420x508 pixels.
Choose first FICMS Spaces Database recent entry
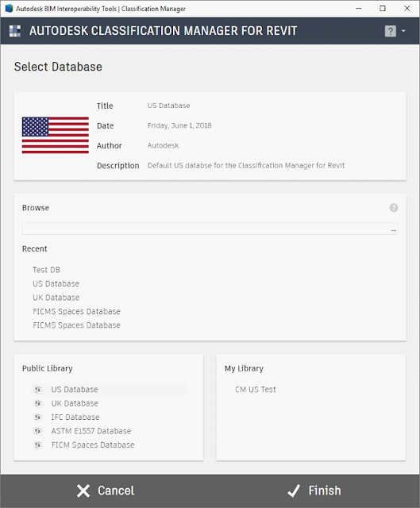click(x=76, y=311)
